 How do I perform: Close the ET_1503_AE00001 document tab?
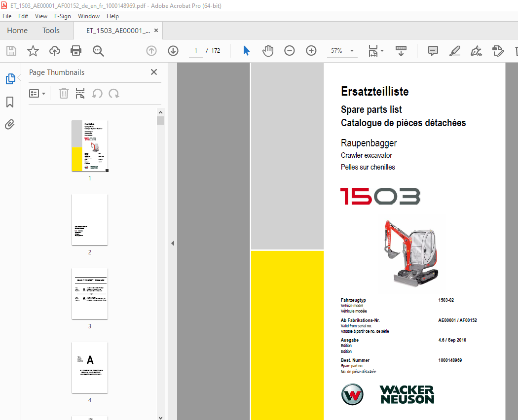coord(156,31)
